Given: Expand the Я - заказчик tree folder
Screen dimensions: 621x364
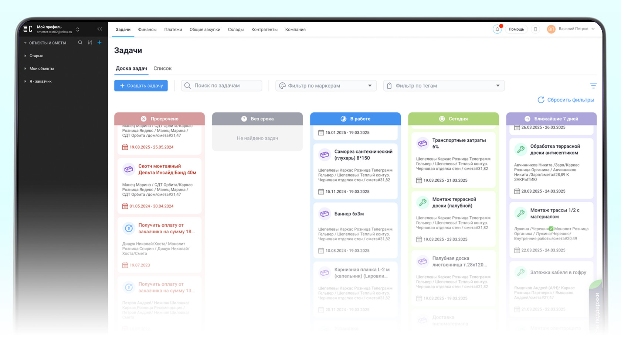Looking at the screenshot, I should click(25, 81).
